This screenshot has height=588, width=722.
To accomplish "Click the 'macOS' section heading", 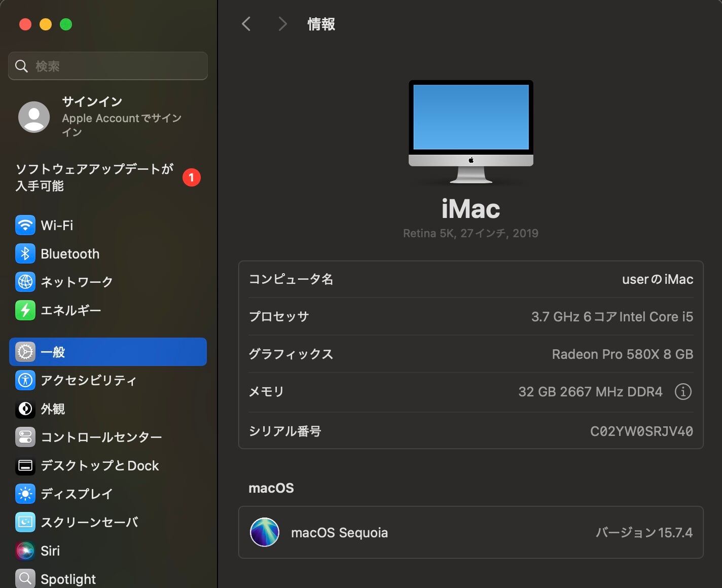I will pyautogui.click(x=271, y=488).
